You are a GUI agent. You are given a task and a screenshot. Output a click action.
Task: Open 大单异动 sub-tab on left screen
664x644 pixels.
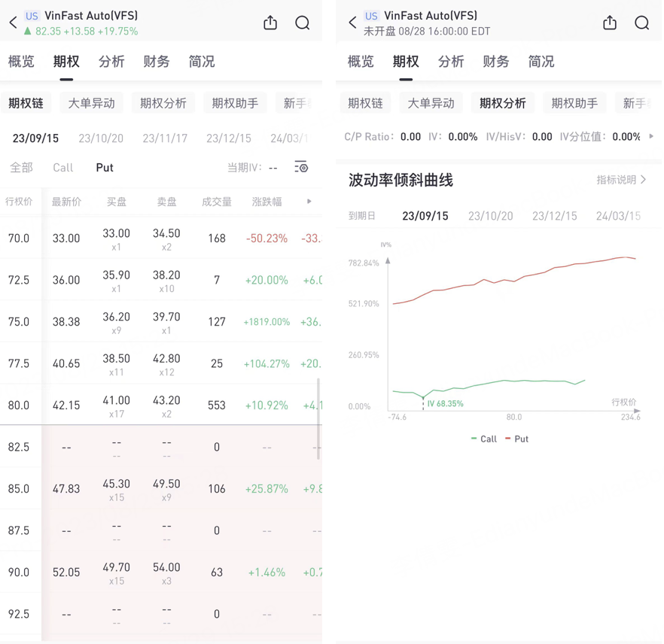(92, 103)
